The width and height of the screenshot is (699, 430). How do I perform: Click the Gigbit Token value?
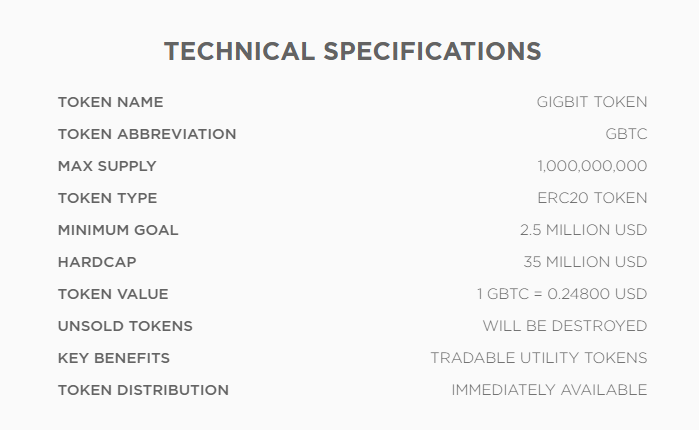pos(592,102)
